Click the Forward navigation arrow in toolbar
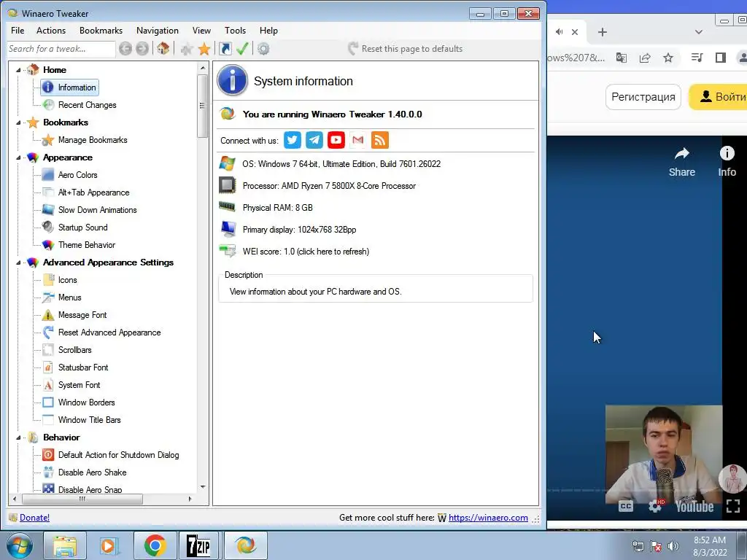 [142, 49]
